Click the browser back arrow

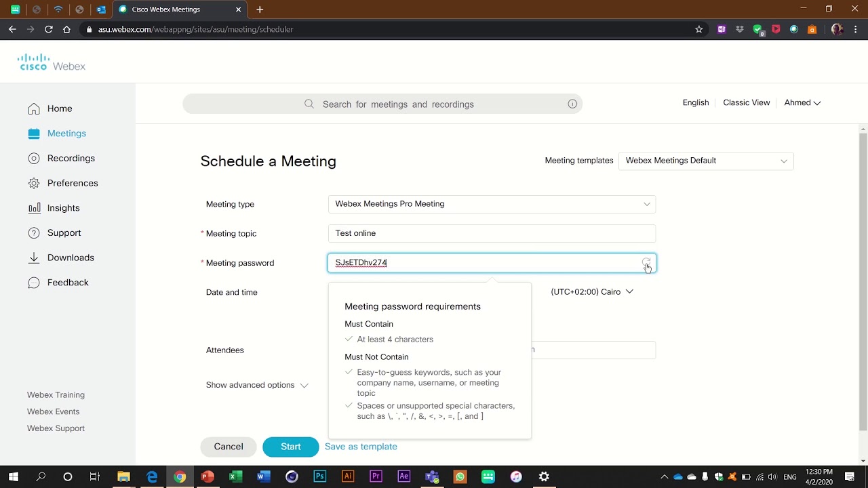coord(12,29)
